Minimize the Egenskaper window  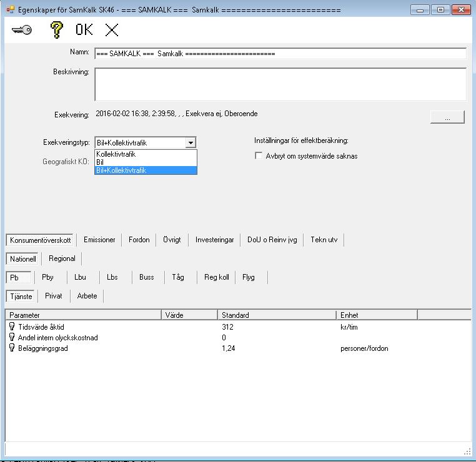(420, 10)
